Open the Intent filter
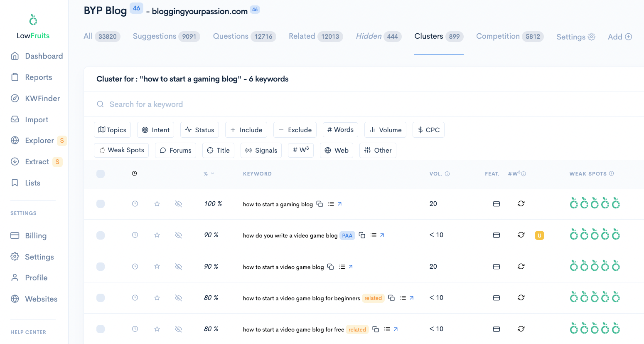 (x=156, y=130)
